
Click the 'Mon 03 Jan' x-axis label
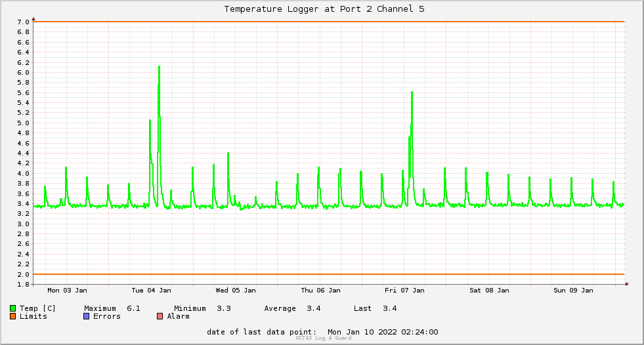click(x=68, y=291)
